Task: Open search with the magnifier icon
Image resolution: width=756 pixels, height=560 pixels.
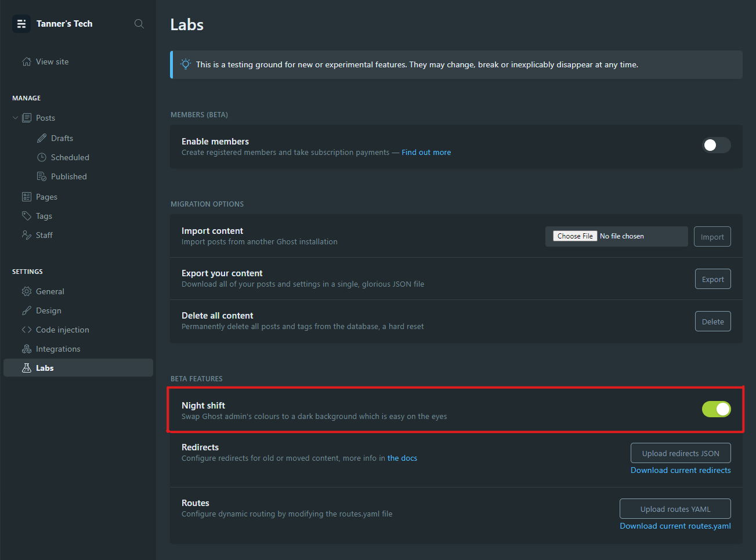Action: point(139,24)
